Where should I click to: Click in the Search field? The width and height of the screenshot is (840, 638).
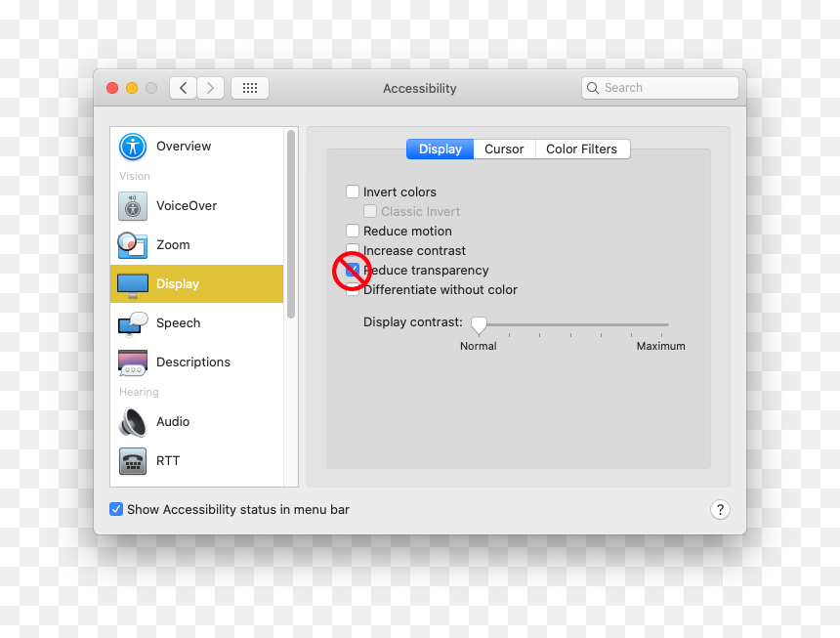click(x=660, y=88)
